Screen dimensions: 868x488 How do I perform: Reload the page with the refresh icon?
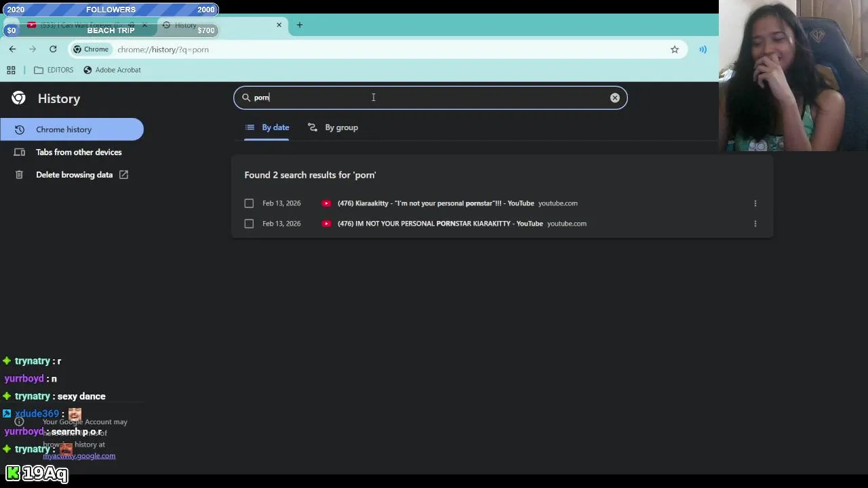click(x=53, y=49)
